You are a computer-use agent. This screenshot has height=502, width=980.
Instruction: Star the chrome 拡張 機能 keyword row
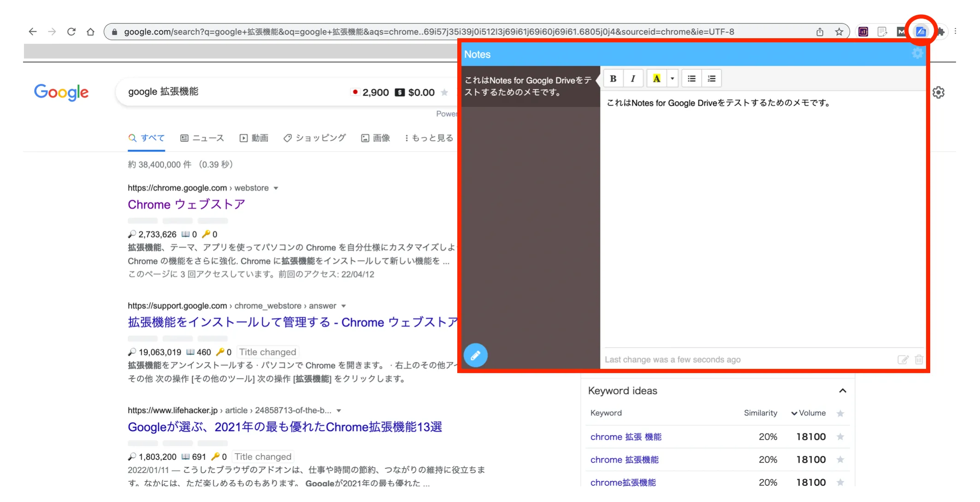[840, 437]
